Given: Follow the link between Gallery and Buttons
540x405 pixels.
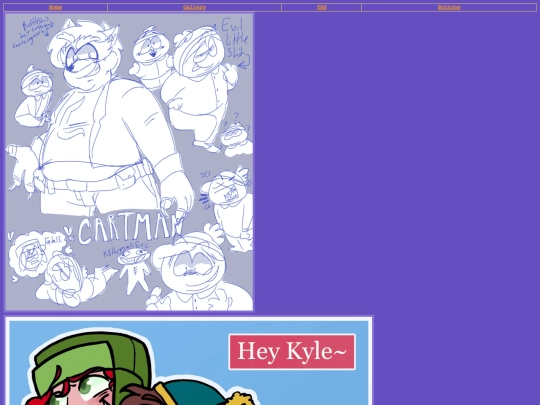Looking at the screenshot, I should click(322, 7).
